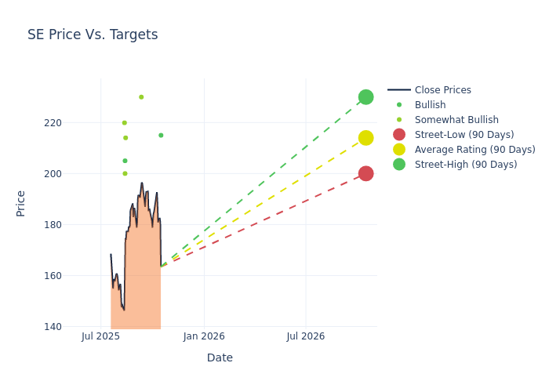This screenshot has height=392, width=549.
Task: Hide the Bullish series via its legend label
Action: tap(430, 105)
